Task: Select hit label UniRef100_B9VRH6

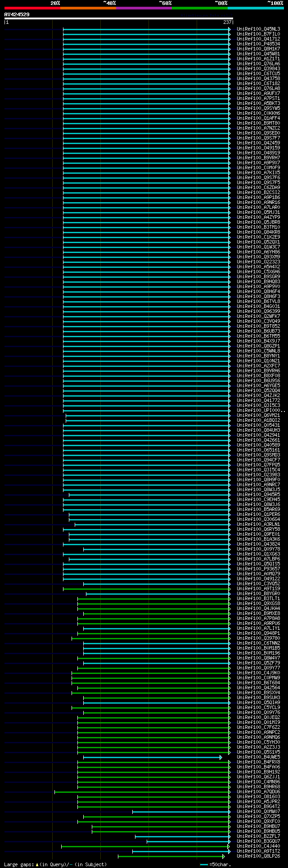Action: 258,371
